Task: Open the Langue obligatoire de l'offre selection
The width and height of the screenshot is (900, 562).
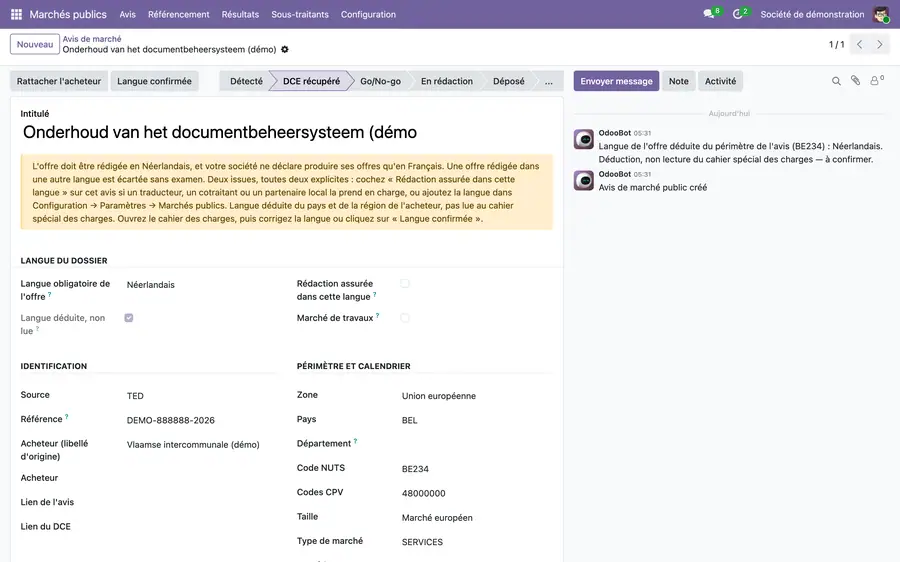Action: click(201, 285)
